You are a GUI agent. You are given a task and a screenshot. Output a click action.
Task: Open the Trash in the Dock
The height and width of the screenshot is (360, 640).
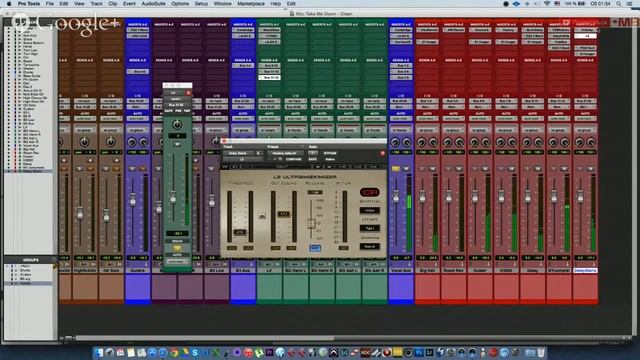pyautogui.click(x=541, y=352)
